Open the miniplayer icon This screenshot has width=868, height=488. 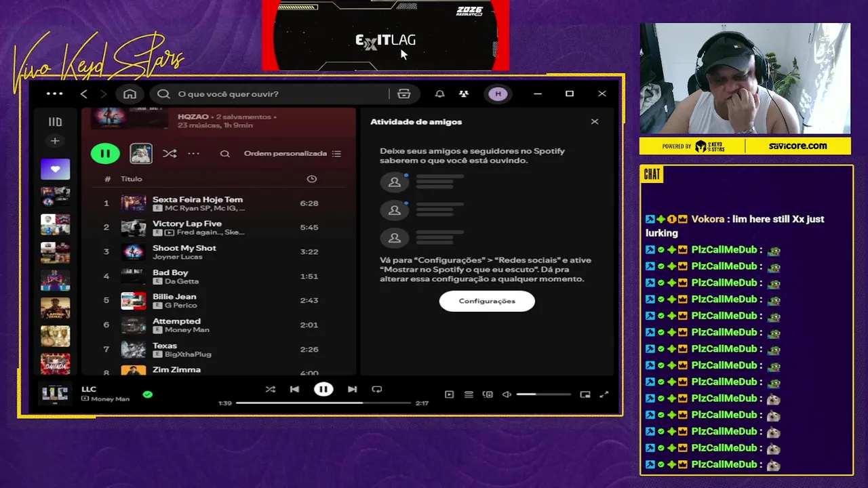[585, 394]
